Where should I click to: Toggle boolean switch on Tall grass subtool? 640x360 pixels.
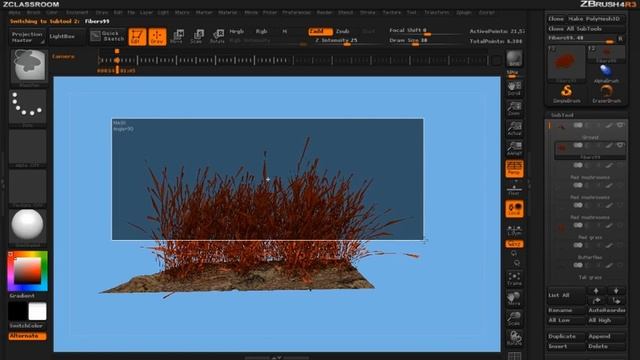point(578,265)
